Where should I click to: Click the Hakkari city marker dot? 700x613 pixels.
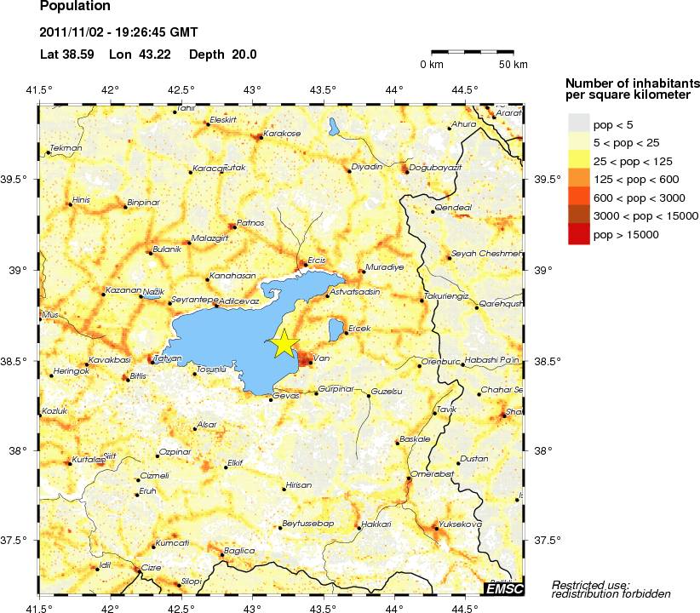click(x=358, y=528)
